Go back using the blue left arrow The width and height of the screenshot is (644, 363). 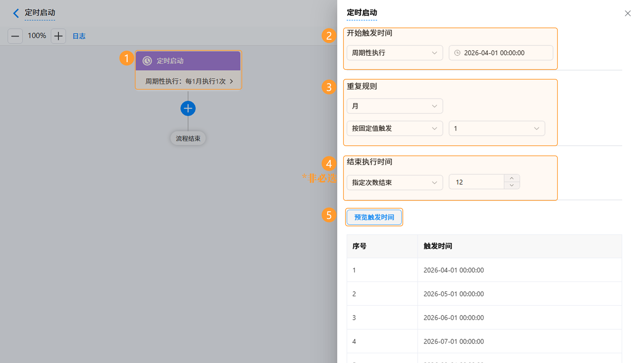(x=16, y=13)
